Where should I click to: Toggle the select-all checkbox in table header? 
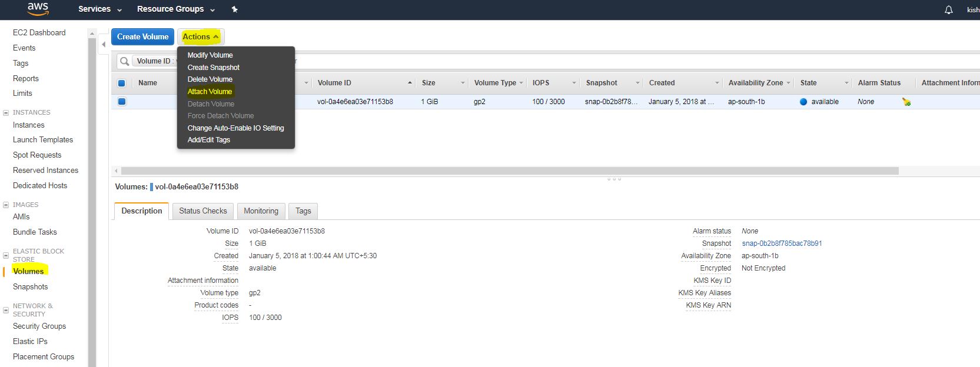coord(122,83)
